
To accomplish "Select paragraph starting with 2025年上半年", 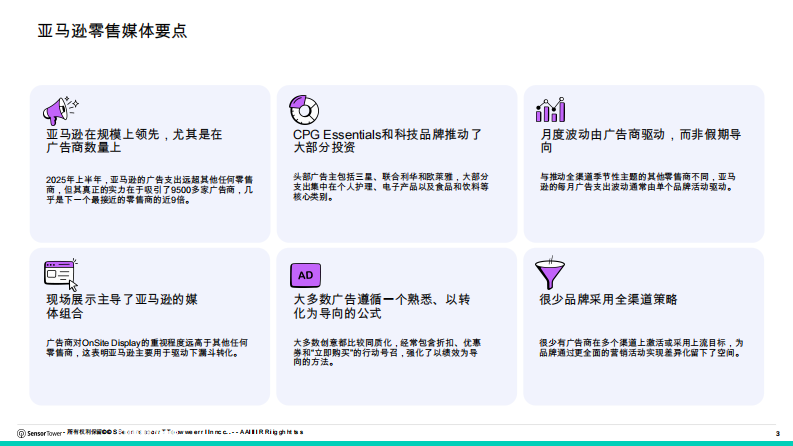I will coord(149,190).
